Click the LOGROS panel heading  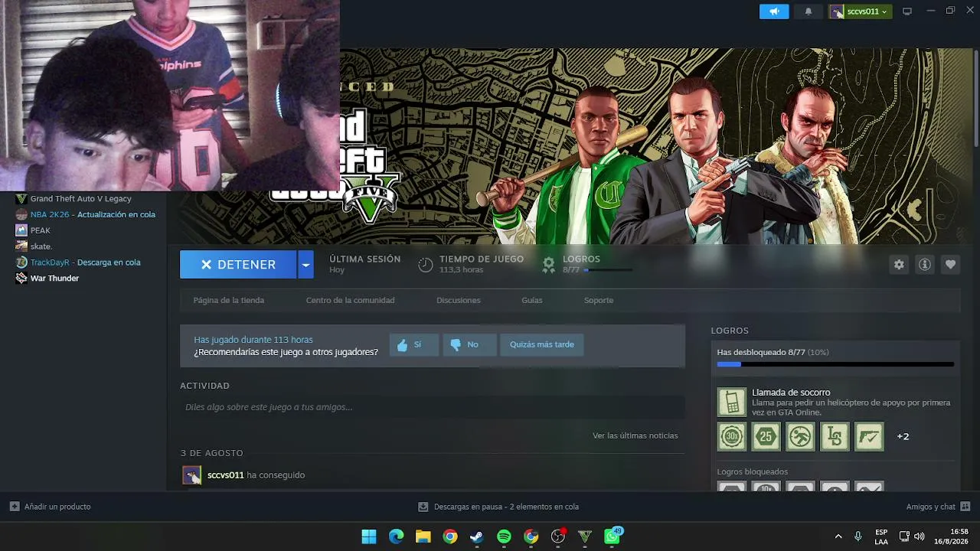click(730, 331)
